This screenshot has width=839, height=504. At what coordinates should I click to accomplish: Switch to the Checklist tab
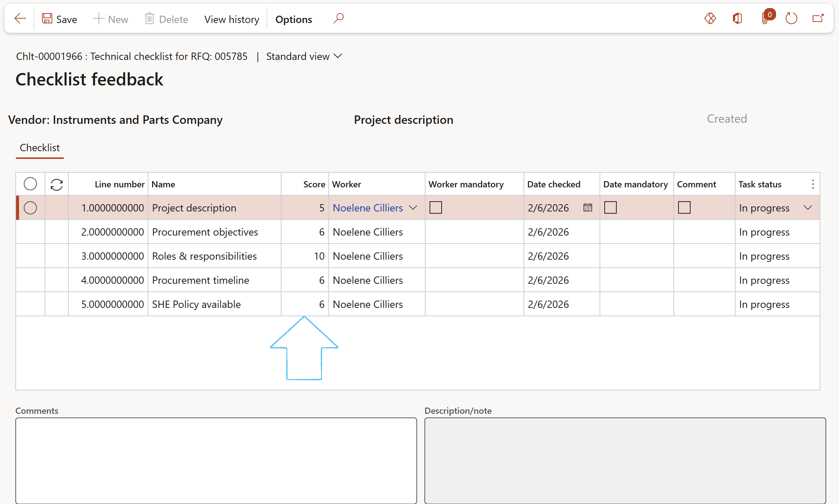(x=39, y=148)
